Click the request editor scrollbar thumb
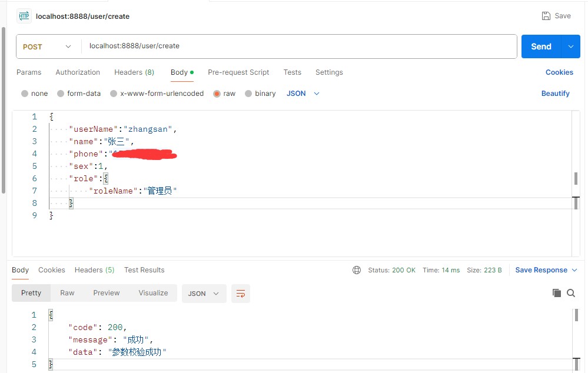This screenshot has height=373, width=588. click(x=576, y=178)
